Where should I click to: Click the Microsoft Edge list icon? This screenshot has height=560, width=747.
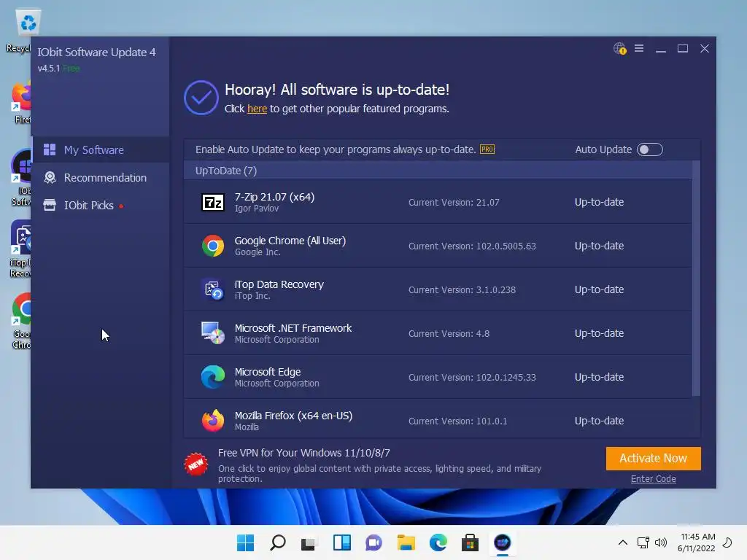(212, 377)
